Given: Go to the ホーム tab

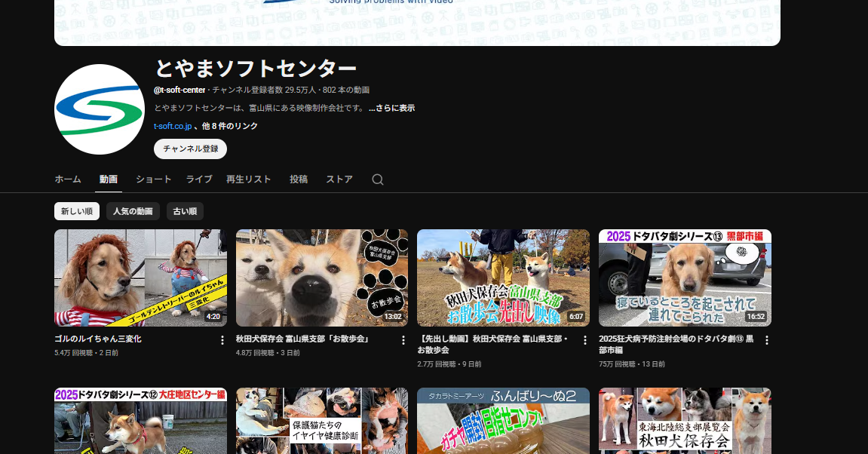Looking at the screenshot, I should point(67,179).
